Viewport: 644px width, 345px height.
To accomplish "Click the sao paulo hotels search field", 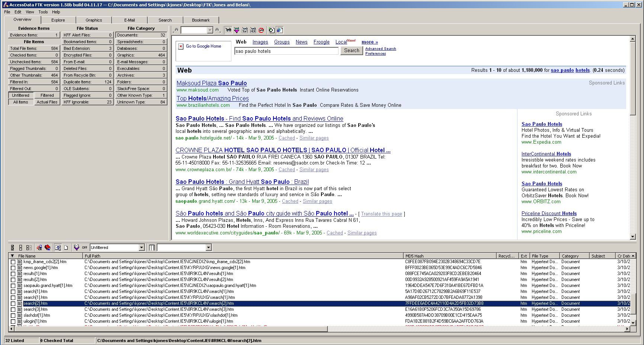I will click(x=286, y=51).
